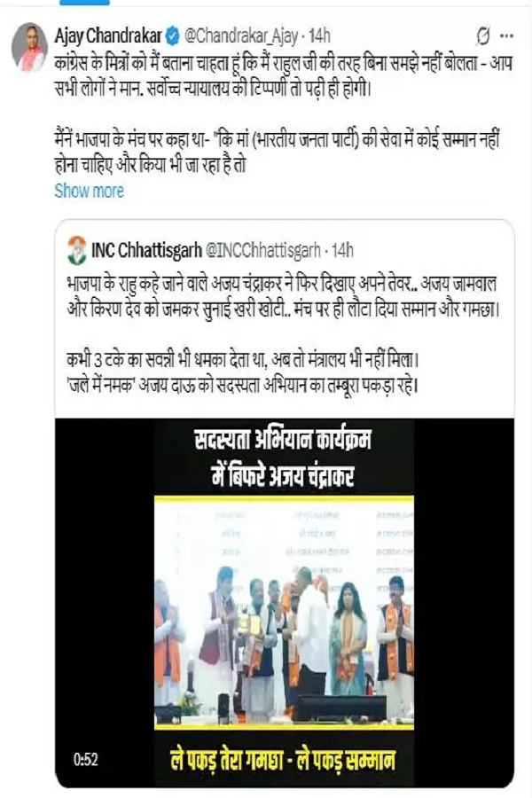The image size is (532, 798).
Task: Select the blue active tab indicator at top
Action: pos(84,3)
